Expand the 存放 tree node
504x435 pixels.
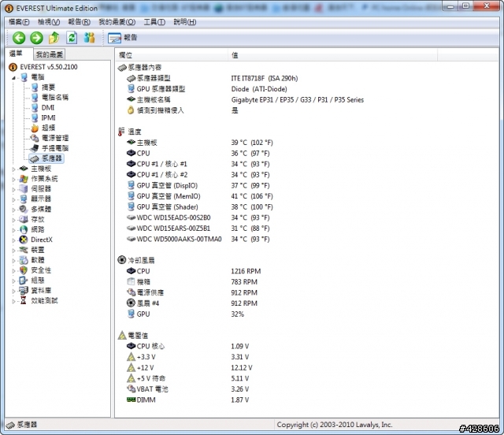pyautogui.click(x=13, y=220)
